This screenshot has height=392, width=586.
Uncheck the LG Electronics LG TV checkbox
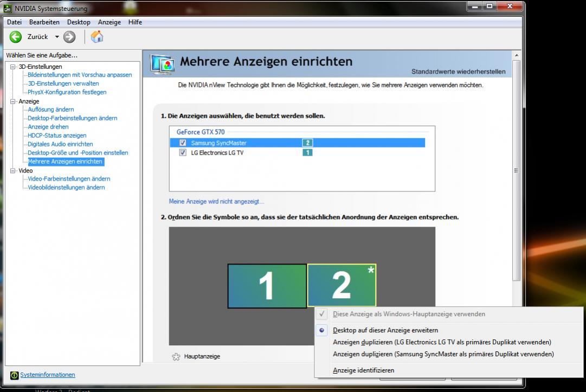point(183,152)
